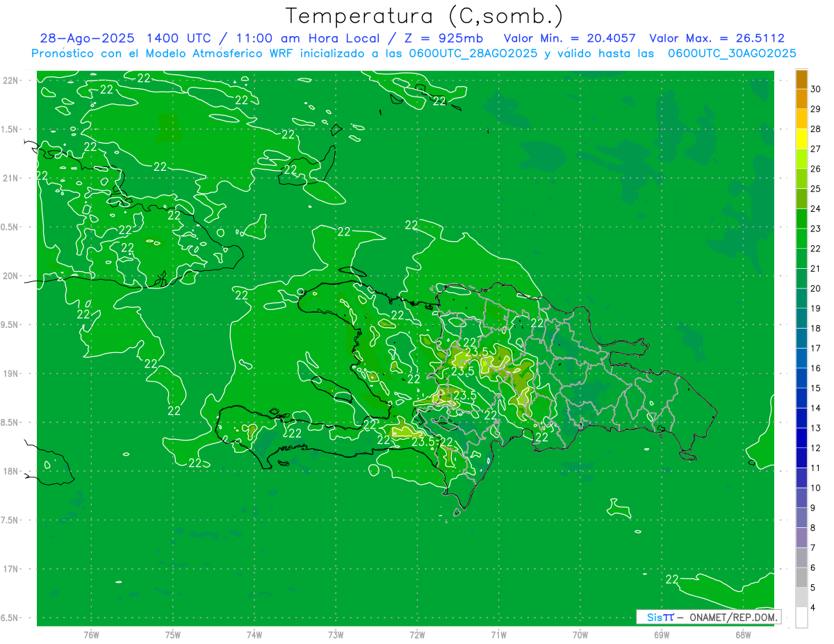Click the "21N" latitude label
Viewport: 834px width, 644px height.
click(x=11, y=178)
